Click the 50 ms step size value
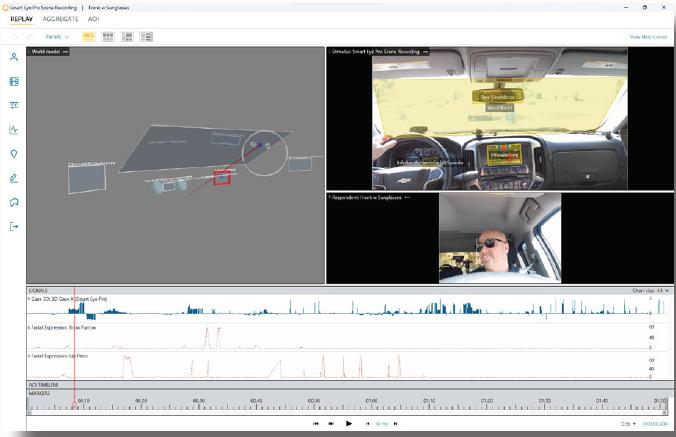This screenshot has width=676, height=437. tap(382, 424)
